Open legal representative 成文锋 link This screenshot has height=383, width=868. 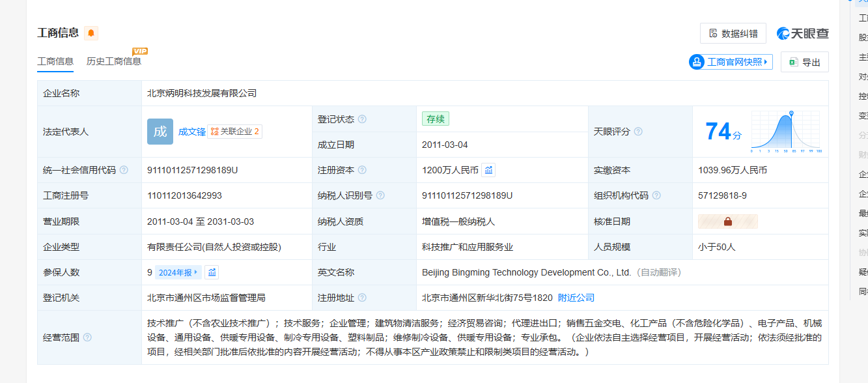click(x=192, y=132)
